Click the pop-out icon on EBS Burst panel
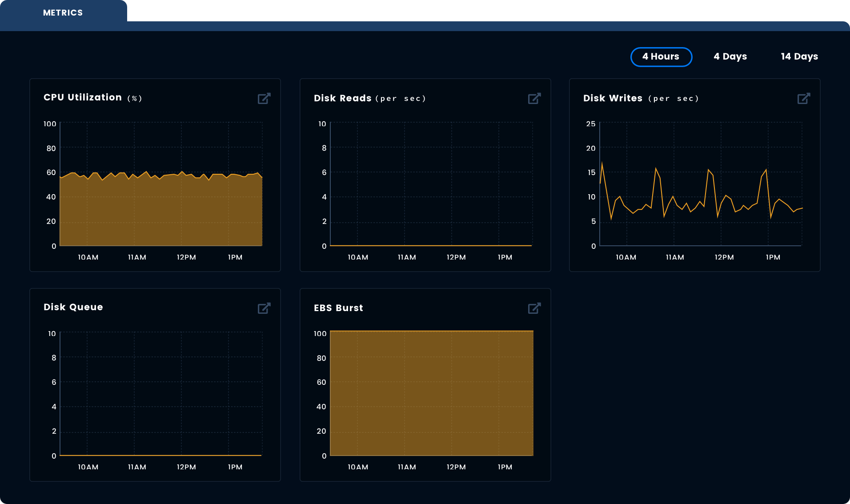The image size is (850, 504). coord(534,308)
